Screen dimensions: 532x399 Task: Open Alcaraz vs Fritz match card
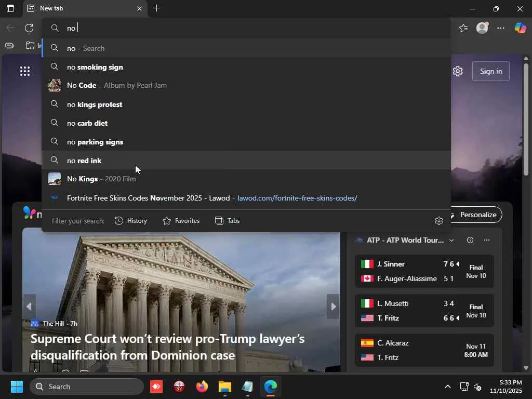[424, 350]
